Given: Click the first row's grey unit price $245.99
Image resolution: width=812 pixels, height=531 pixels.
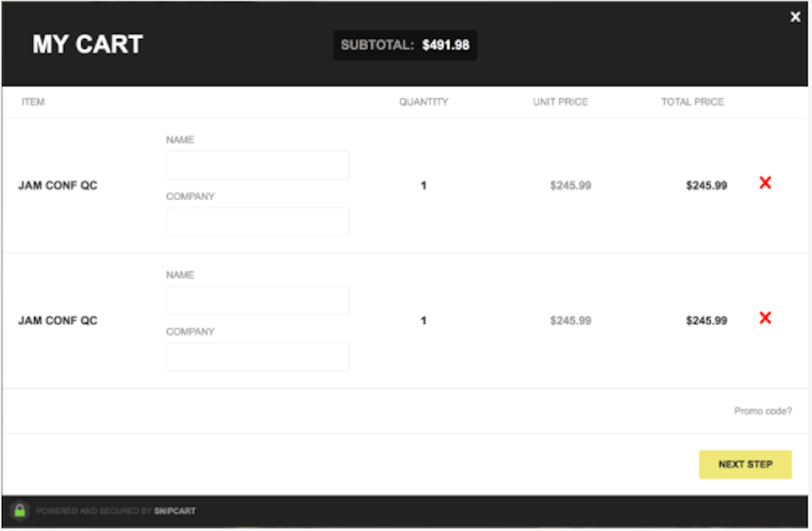Looking at the screenshot, I should pyautogui.click(x=571, y=186).
